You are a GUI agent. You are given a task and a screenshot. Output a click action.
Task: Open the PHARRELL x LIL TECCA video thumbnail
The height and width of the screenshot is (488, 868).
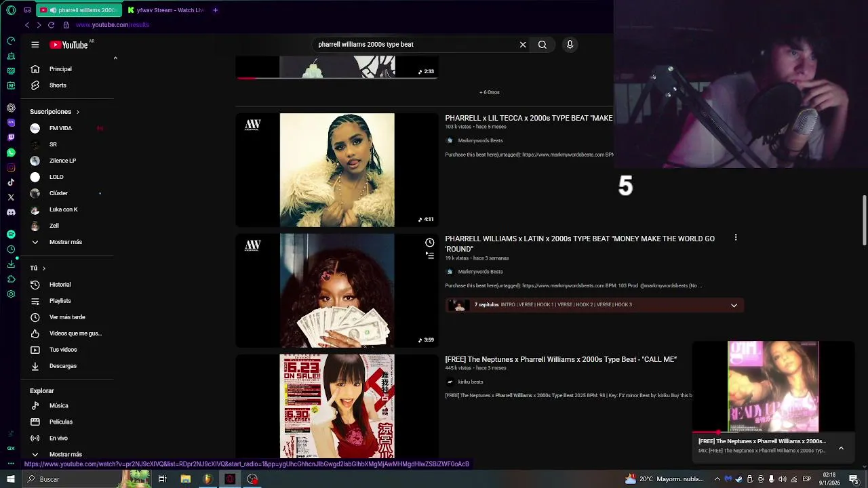[337, 170]
